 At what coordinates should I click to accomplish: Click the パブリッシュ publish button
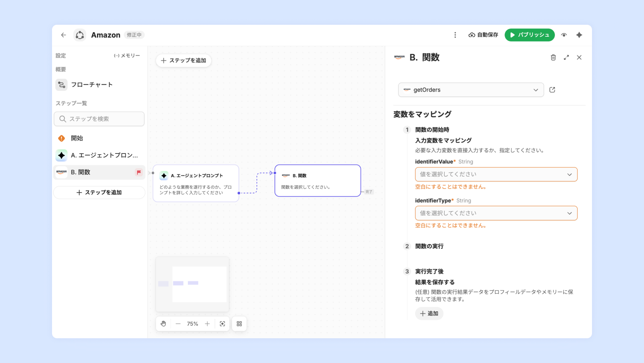[530, 35]
